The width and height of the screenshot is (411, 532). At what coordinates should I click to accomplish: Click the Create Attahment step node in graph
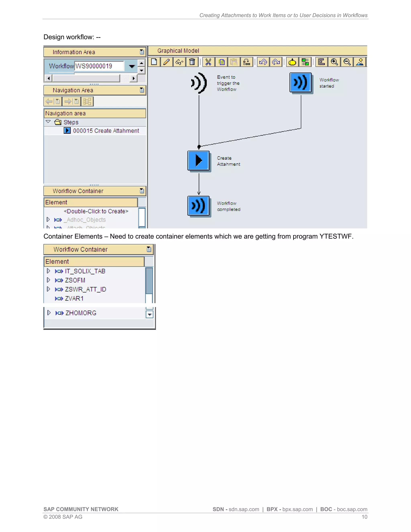pyautogui.click(x=198, y=161)
